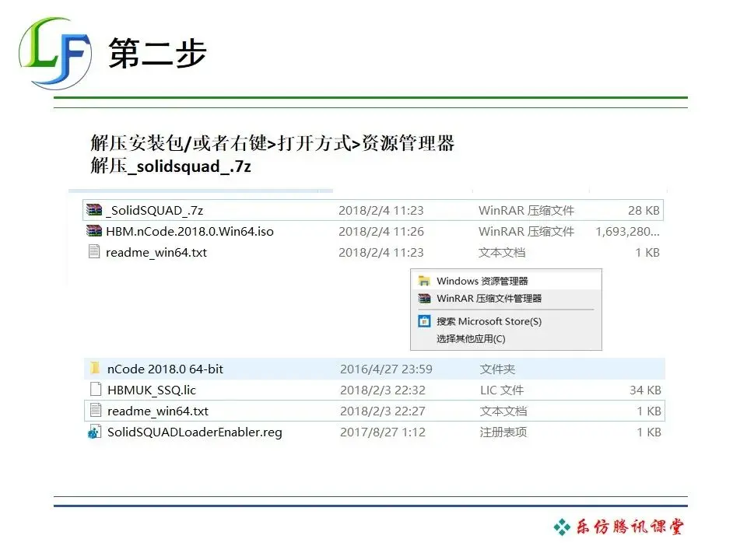The image size is (747, 560).
Task: Click the date 2016/4/27 23:59
Action: click(x=387, y=369)
